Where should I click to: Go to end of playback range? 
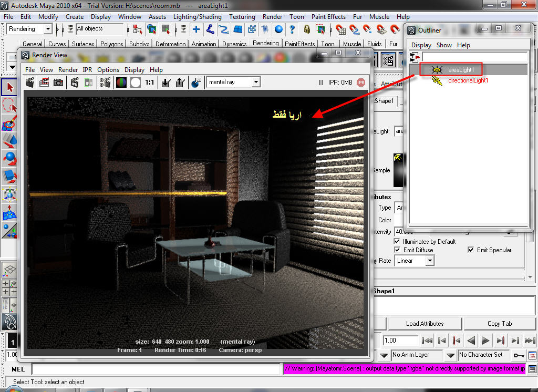point(530,341)
